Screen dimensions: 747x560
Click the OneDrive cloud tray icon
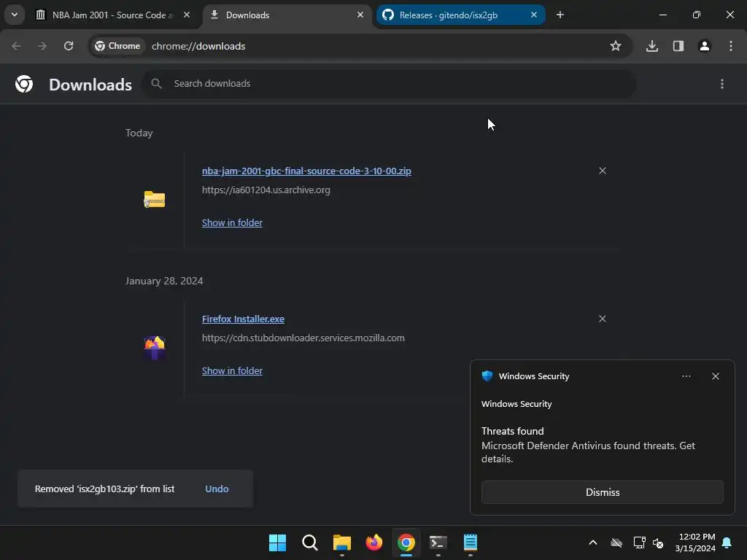point(616,542)
